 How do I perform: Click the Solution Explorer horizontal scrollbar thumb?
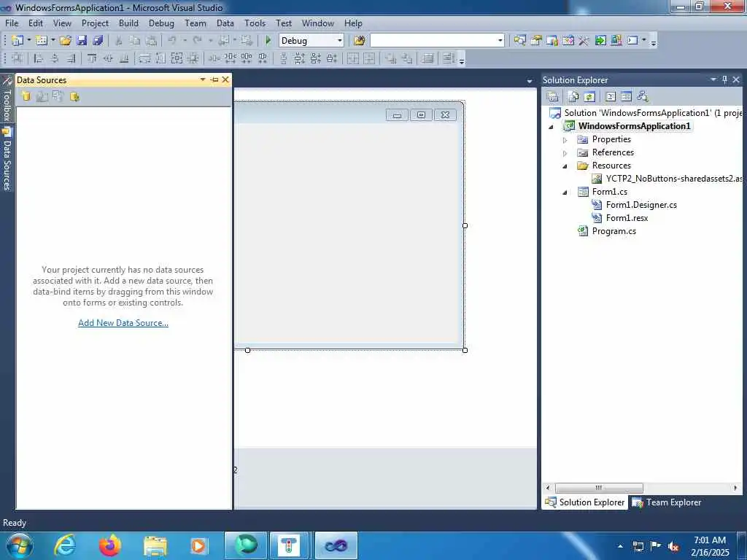tap(599, 488)
